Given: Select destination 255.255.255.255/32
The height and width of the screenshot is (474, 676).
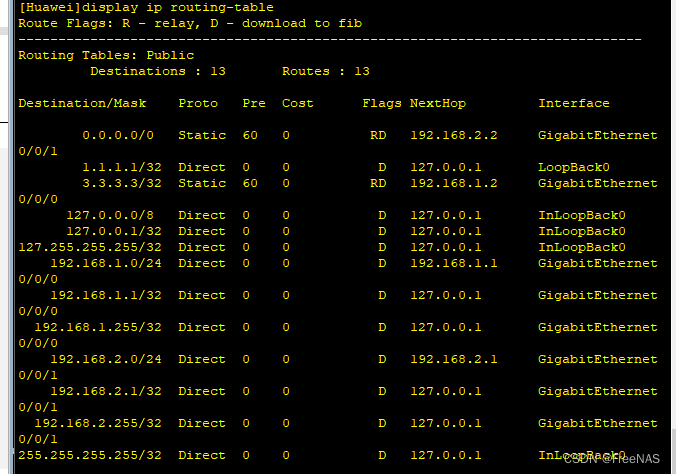Looking at the screenshot, I should pyautogui.click(x=90, y=455).
